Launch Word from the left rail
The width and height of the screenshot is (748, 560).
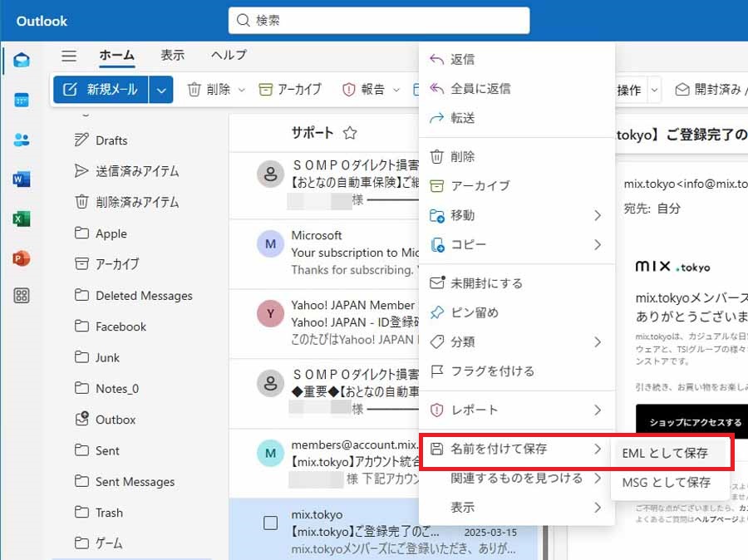tap(22, 179)
